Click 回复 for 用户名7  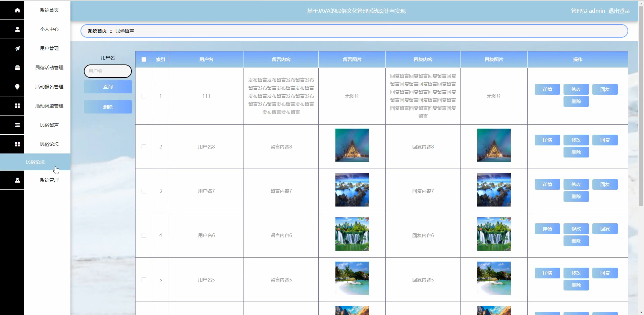pos(605,184)
